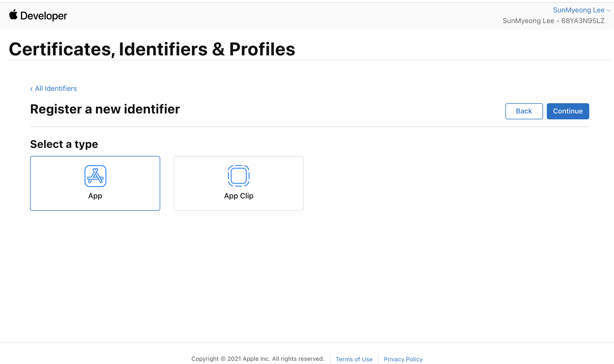Click the App Store icon in the App card
Image resolution: width=614 pixels, height=364 pixels.
click(x=95, y=176)
